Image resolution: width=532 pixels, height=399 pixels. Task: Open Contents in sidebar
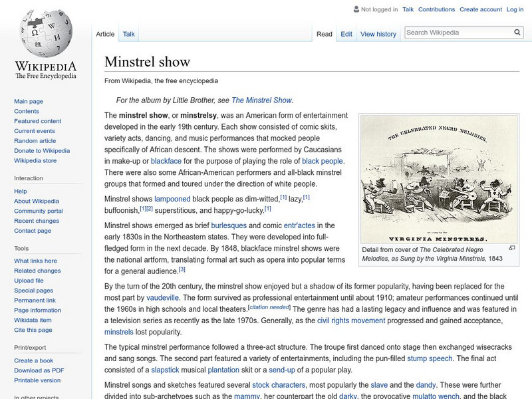27,111
